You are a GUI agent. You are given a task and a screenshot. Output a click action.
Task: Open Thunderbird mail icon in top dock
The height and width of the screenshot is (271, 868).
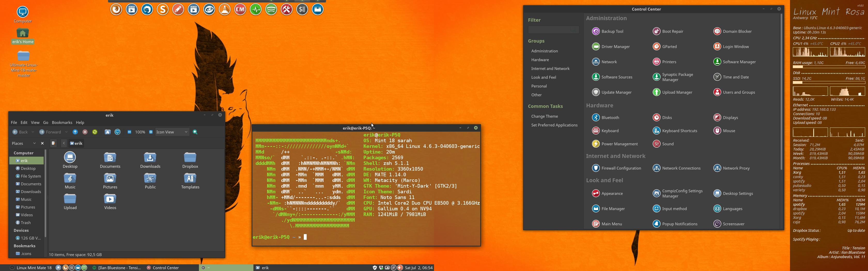(x=147, y=10)
